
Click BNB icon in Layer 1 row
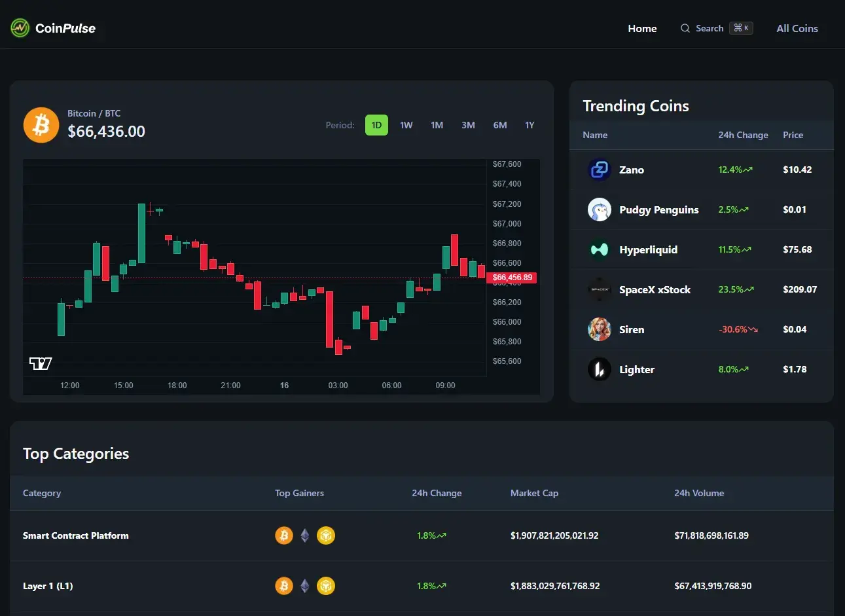[x=326, y=586]
